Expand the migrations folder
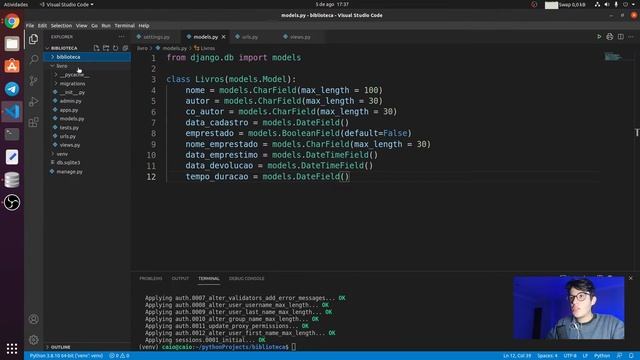The width and height of the screenshot is (640, 360). [x=87, y=83]
